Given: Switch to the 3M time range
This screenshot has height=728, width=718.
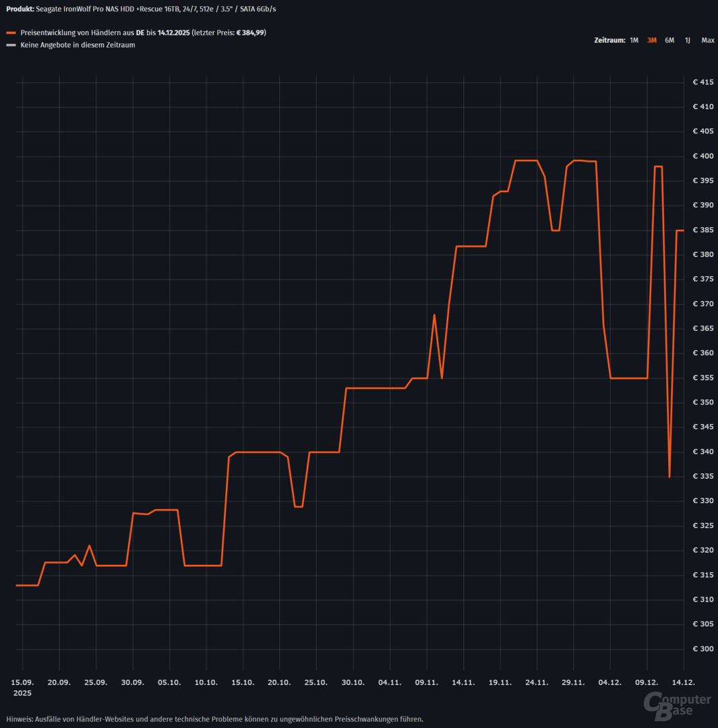Looking at the screenshot, I should click(x=651, y=40).
